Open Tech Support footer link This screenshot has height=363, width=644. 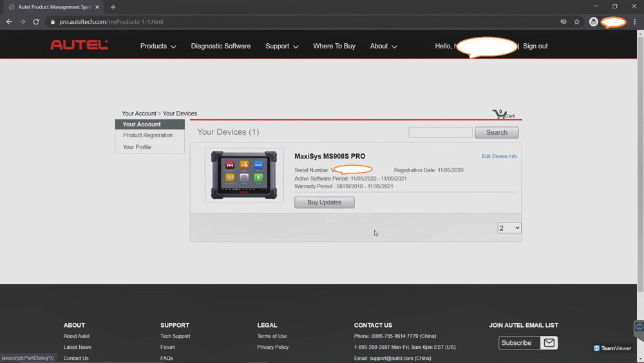[x=175, y=336]
